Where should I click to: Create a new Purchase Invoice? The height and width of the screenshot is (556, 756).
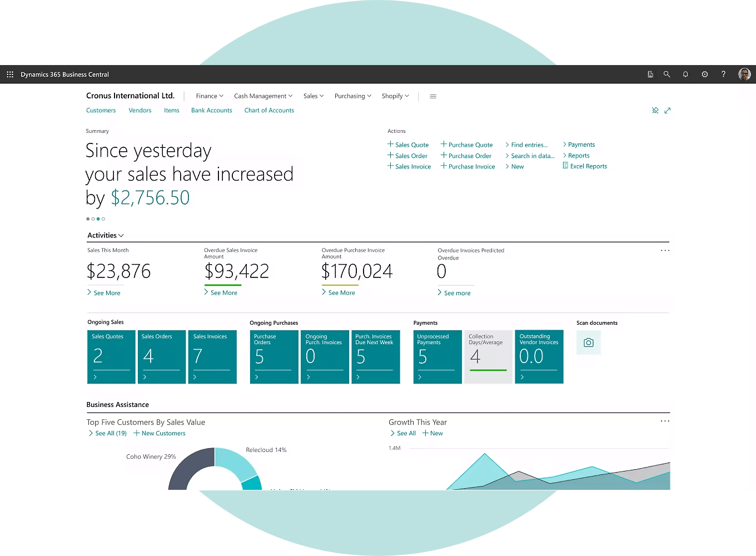tap(468, 166)
